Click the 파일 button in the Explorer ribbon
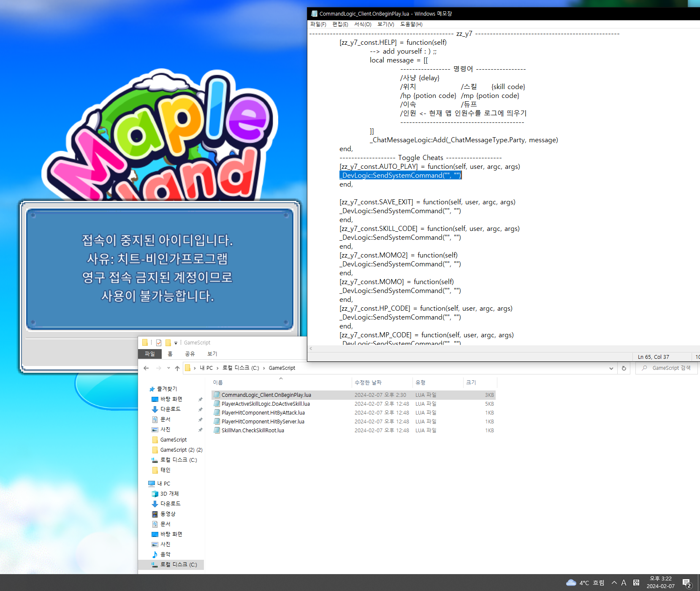Image resolution: width=700 pixels, height=591 pixels. click(149, 354)
